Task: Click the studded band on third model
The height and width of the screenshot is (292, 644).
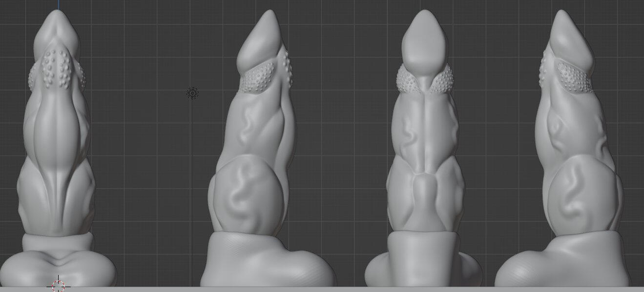Action: coord(408,78)
